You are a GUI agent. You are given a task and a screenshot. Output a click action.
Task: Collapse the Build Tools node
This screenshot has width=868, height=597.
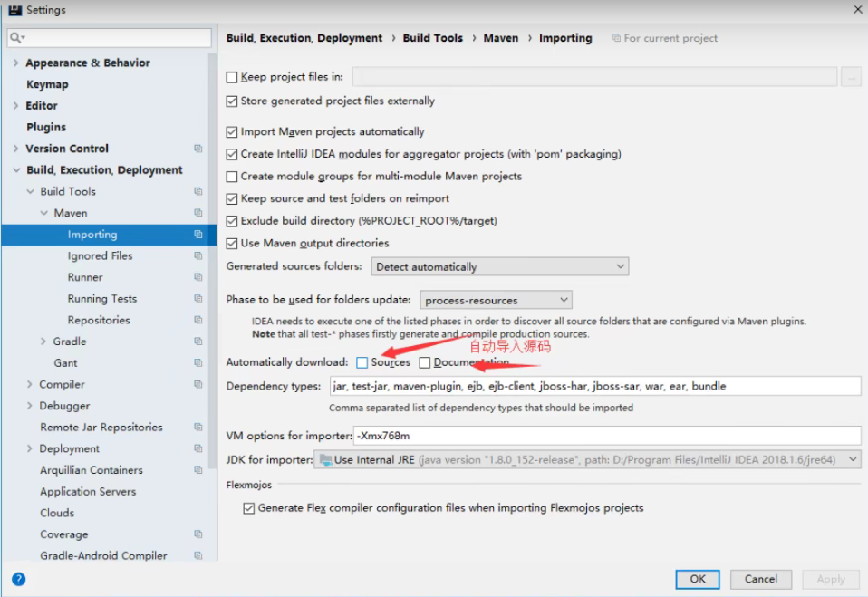31,191
